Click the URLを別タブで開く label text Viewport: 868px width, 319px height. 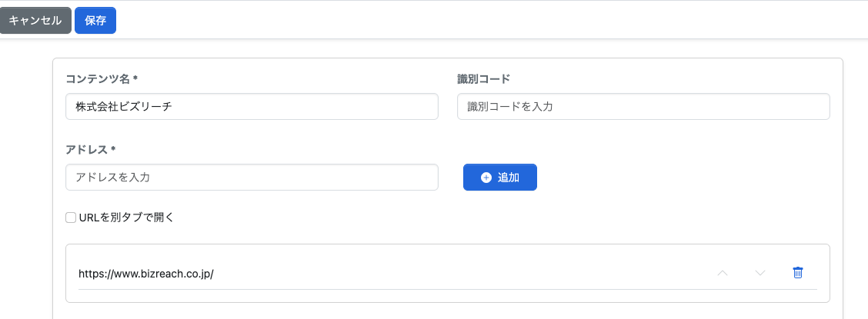tap(127, 218)
